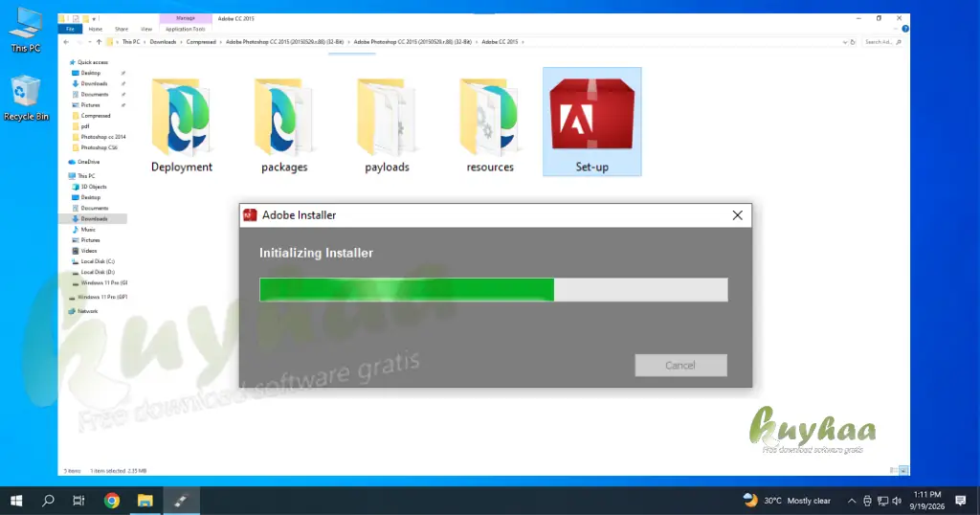Select the Deployment folder
The image size is (980, 515).
[x=181, y=125]
